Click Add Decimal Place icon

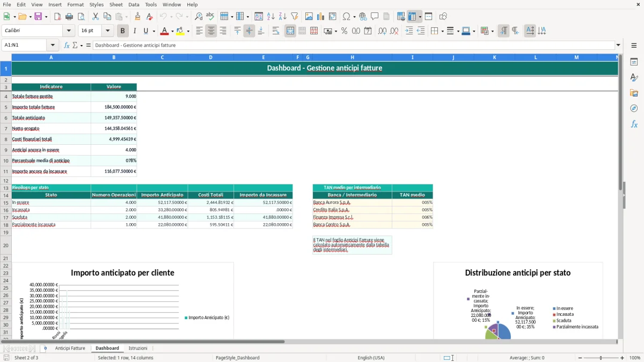[x=383, y=31]
